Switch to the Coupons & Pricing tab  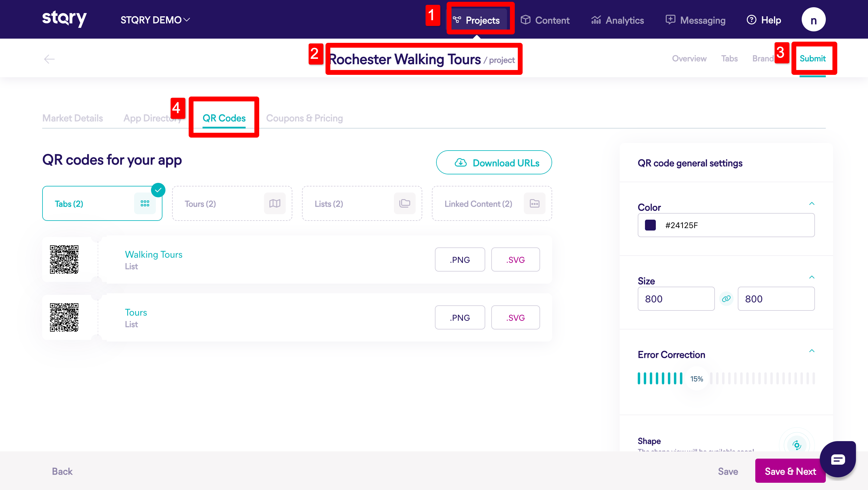304,118
